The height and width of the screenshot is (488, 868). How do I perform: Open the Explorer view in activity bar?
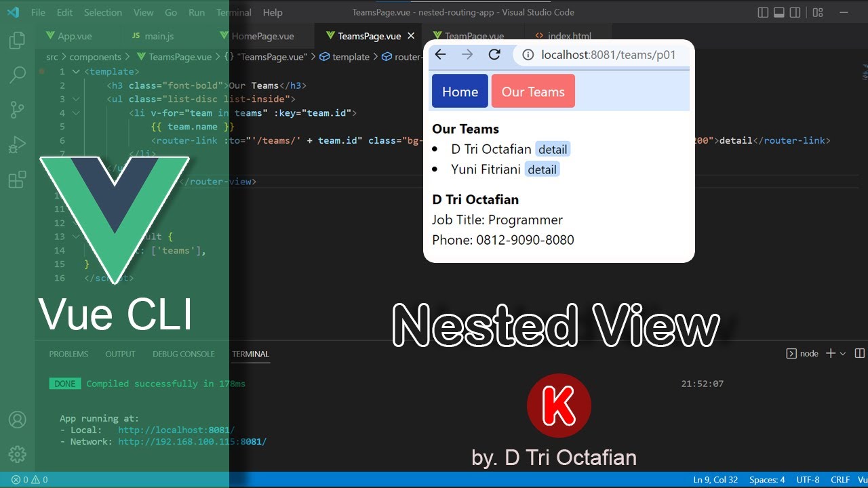(17, 40)
